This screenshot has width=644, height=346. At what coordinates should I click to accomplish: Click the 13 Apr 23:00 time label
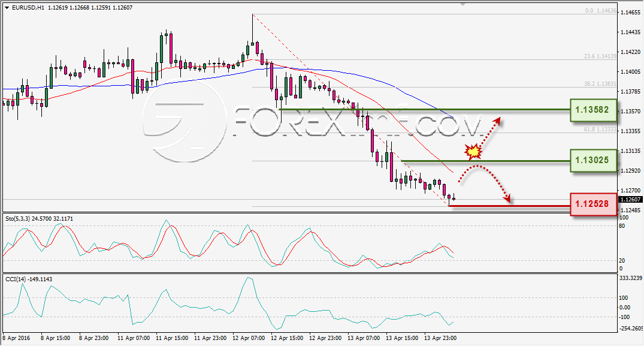pyautogui.click(x=440, y=338)
